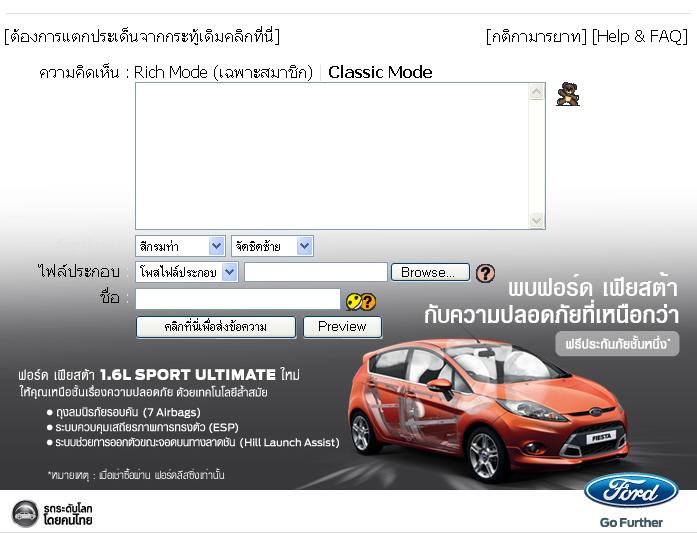Screen dimensions: 697x533
Task: Click the พบฟอร์ด เฟียสต้า ad heading
Action: tap(593, 288)
